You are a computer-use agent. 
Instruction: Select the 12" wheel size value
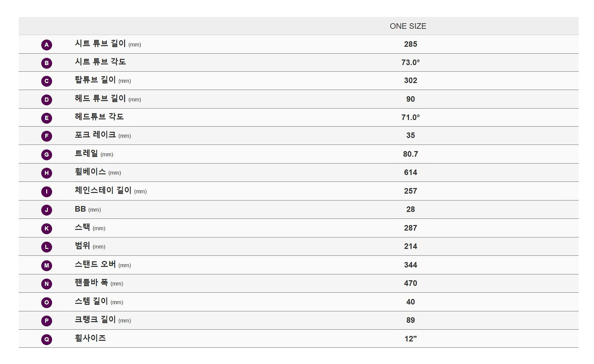click(411, 339)
